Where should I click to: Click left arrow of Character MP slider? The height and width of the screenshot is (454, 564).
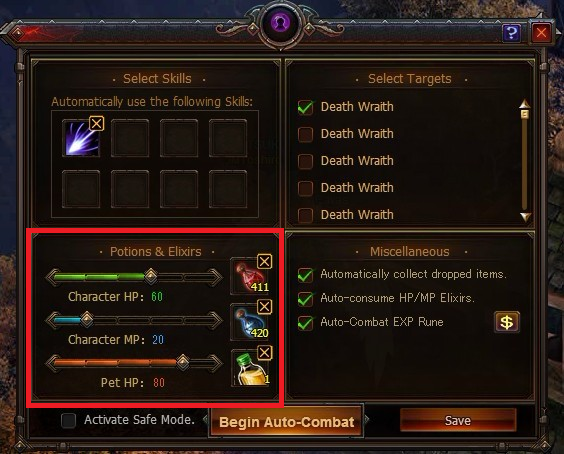pyautogui.click(x=54, y=320)
